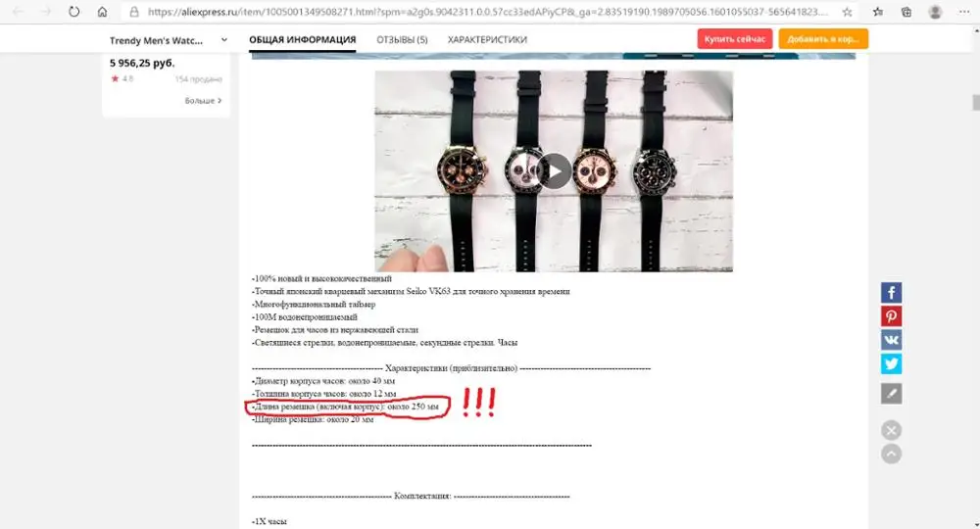Image resolution: width=980 pixels, height=529 pixels.
Task: Go to browser home page
Action: [x=102, y=12]
